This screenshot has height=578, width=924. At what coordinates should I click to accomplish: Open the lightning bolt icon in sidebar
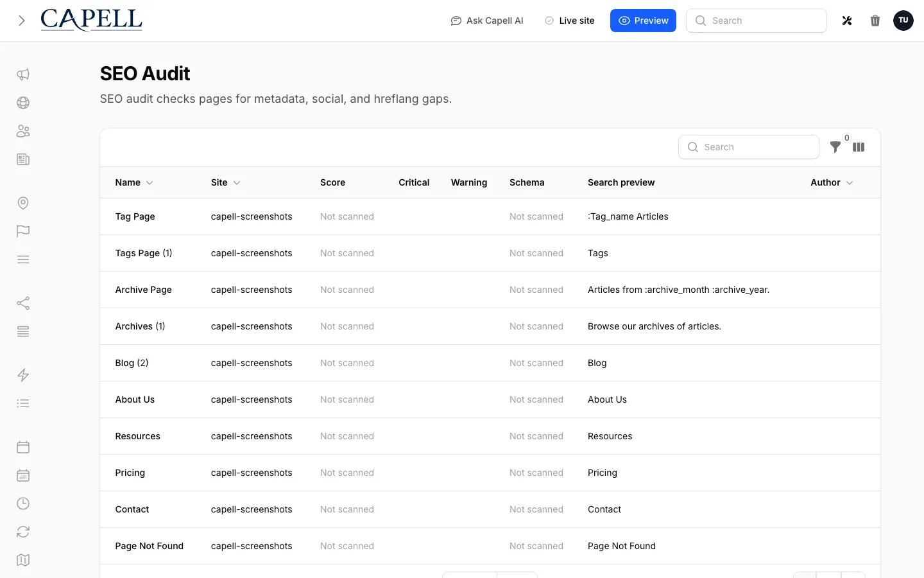(23, 375)
